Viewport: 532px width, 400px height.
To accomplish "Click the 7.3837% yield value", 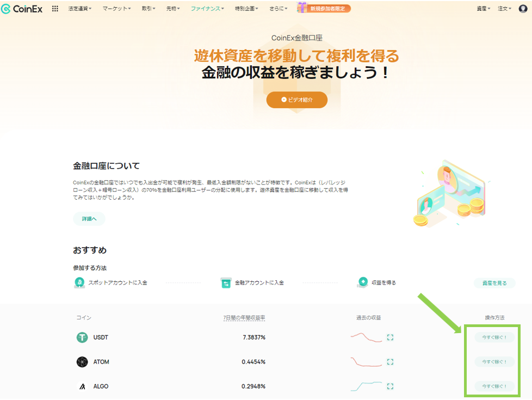I will [254, 337].
